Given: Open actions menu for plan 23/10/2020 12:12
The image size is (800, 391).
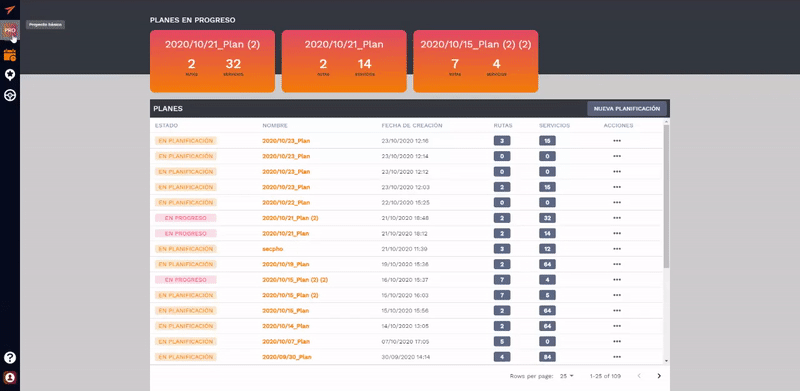Looking at the screenshot, I should (x=617, y=172).
